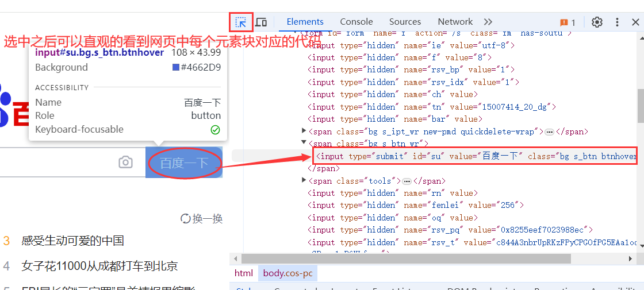Click the camera image-search icon
The height and width of the screenshot is (290, 644).
126,162
